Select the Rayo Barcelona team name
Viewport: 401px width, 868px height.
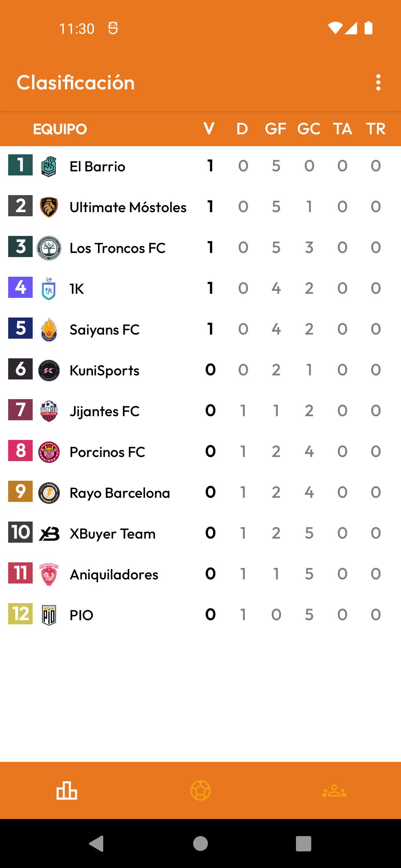click(120, 493)
